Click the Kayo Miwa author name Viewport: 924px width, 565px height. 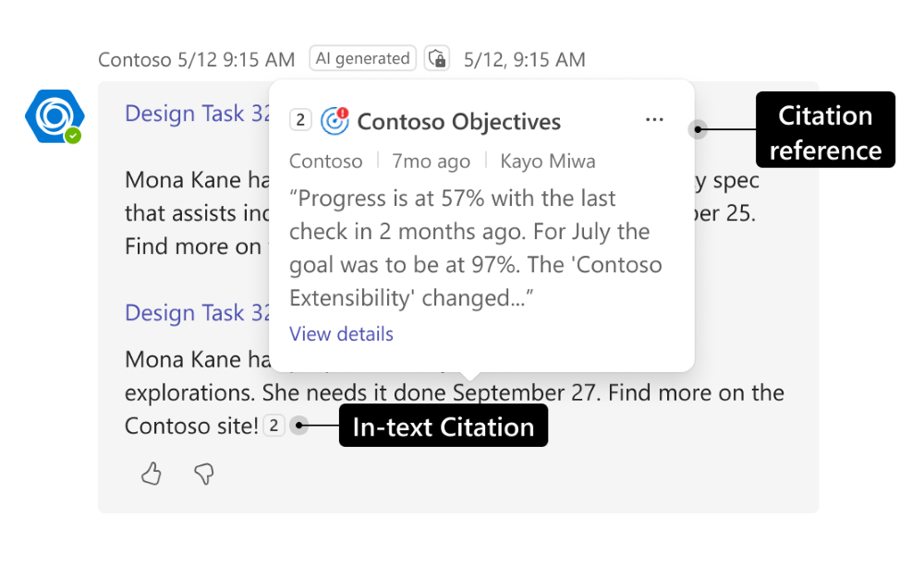pyautogui.click(x=548, y=162)
